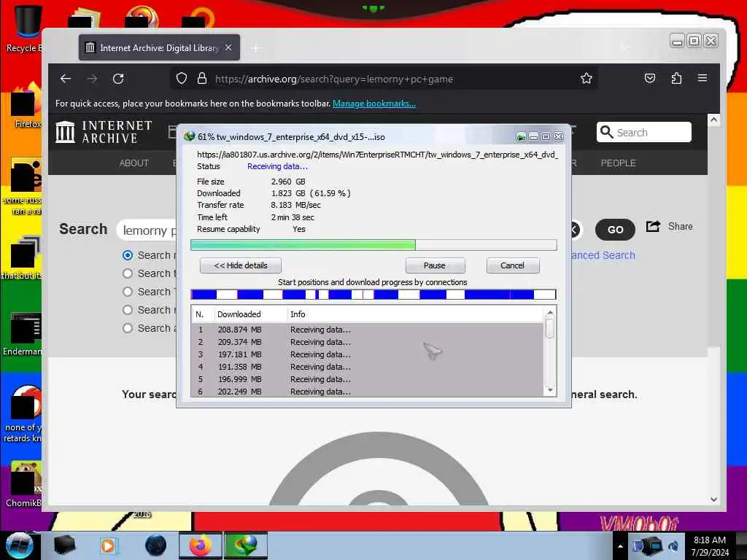Open a new Firefox tab

coord(256,48)
